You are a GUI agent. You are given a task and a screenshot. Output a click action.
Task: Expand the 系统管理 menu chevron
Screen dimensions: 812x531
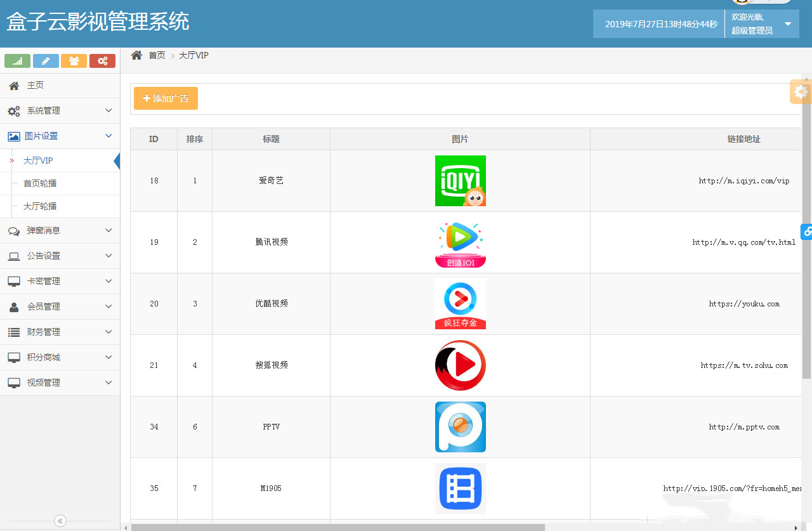(108, 110)
